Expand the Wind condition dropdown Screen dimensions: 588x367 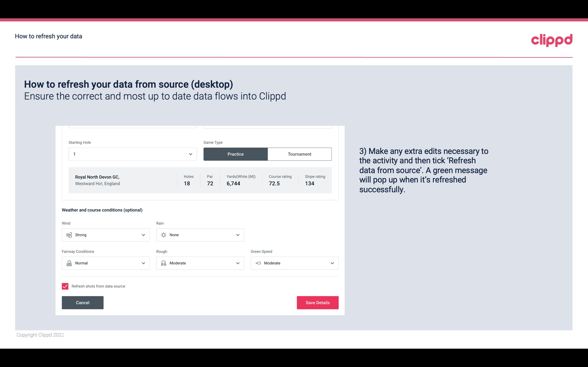pos(144,235)
